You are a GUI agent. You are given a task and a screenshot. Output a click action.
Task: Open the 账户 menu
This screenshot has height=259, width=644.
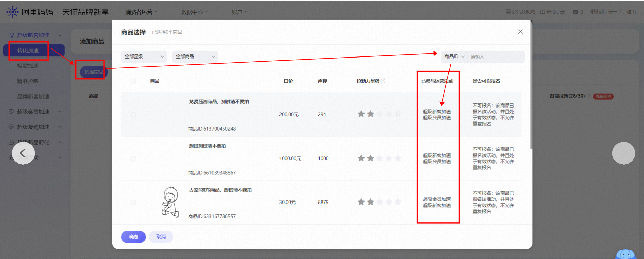click(240, 12)
